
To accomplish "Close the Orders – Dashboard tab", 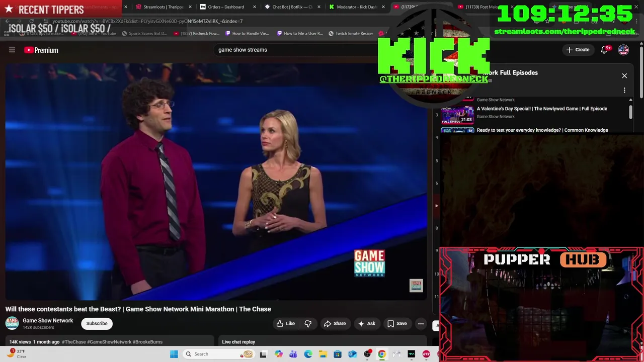I will [255, 7].
